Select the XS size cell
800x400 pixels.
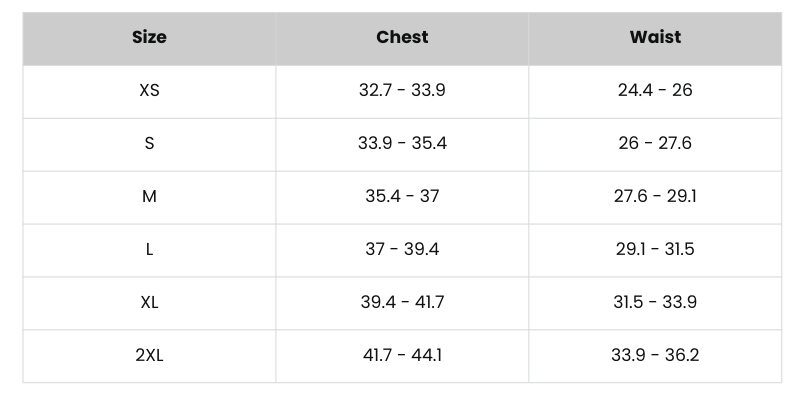click(149, 91)
